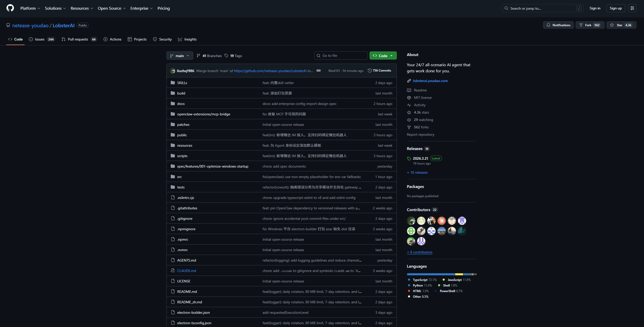Viewport: 644px width, 327px height.
Task: Click the JavaScript yellow segment of the language bar
Action: pos(459,274)
